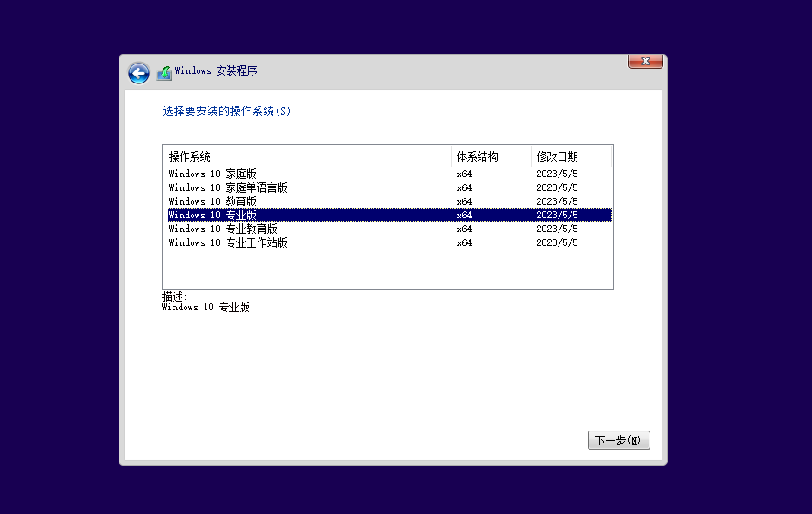Screen dimensions: 812x514
Task: Click x64 in the 专业教育版 row
Action: (464, 229)
